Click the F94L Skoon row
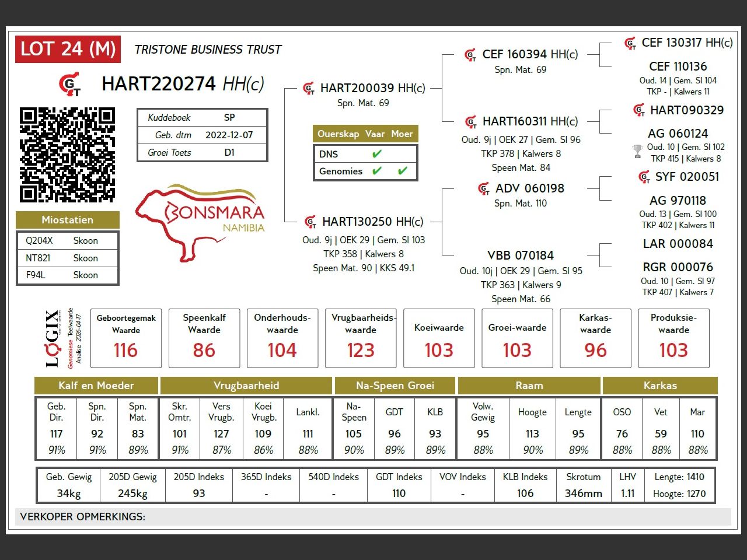The width and height of the screenshot is (747, 560). coord(68,275)
